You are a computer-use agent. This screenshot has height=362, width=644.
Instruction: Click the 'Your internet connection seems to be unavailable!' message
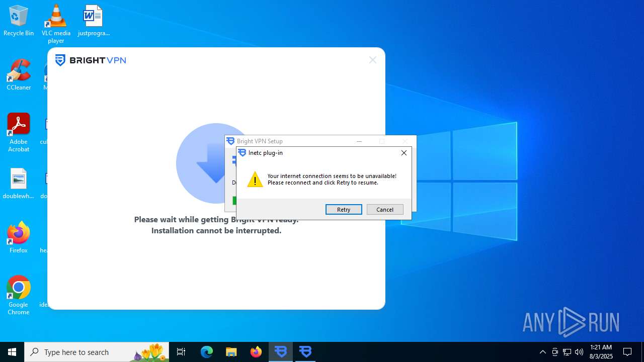click(332, 176)
